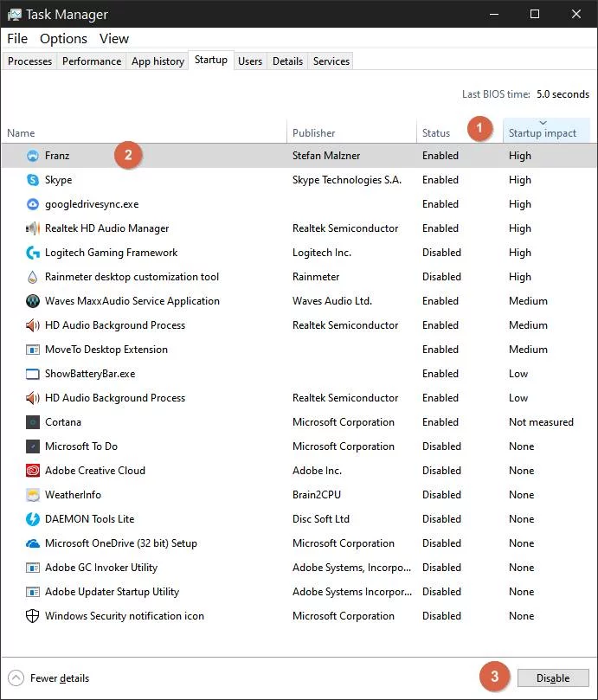
Task: Select ShowBatteryBar.exe name text
Action: point(90,374)
